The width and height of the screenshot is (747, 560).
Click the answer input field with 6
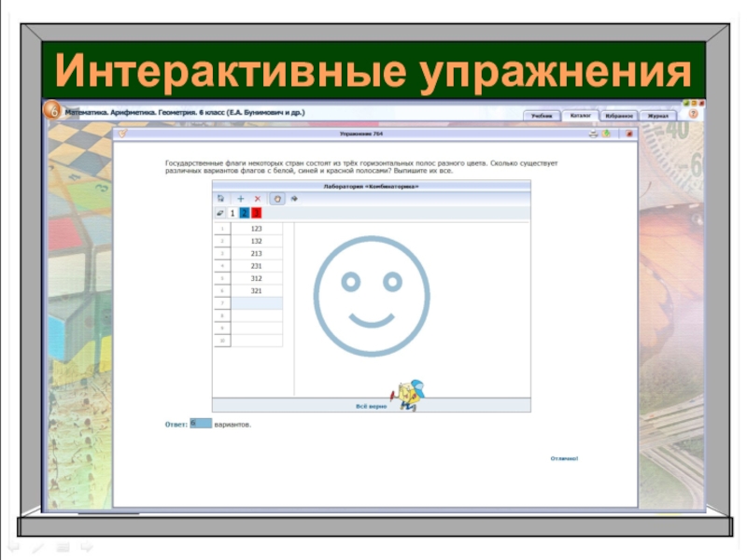[x=201, y=423]
